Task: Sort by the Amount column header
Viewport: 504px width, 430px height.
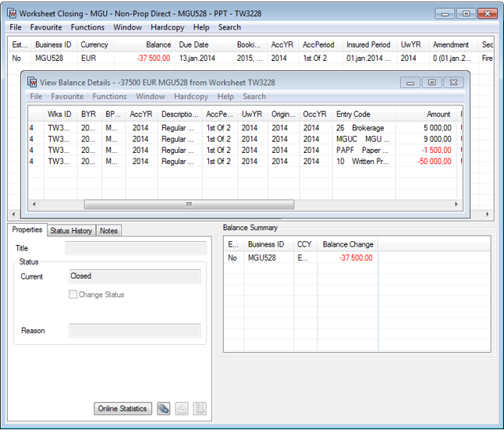Action: 438,114
